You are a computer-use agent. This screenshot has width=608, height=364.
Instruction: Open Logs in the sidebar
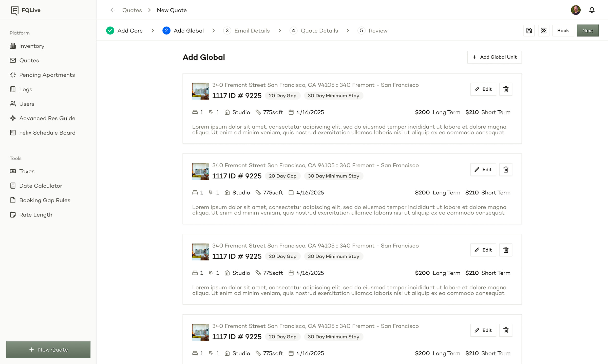click(21, 89)
